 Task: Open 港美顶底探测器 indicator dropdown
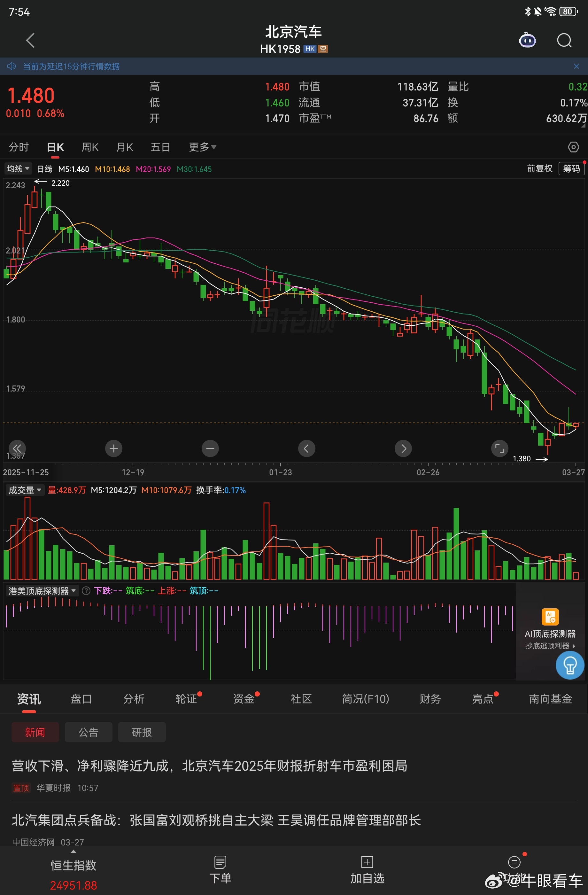[x=42, y=591]
